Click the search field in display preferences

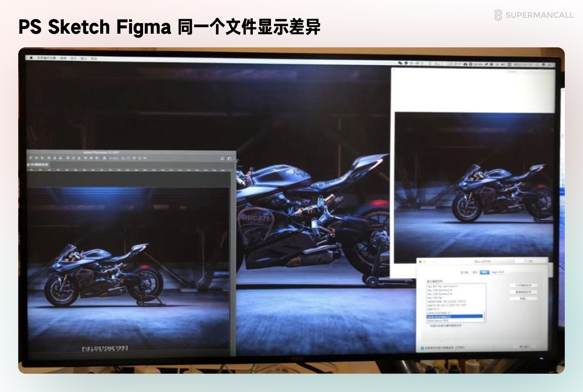(531, 261)
